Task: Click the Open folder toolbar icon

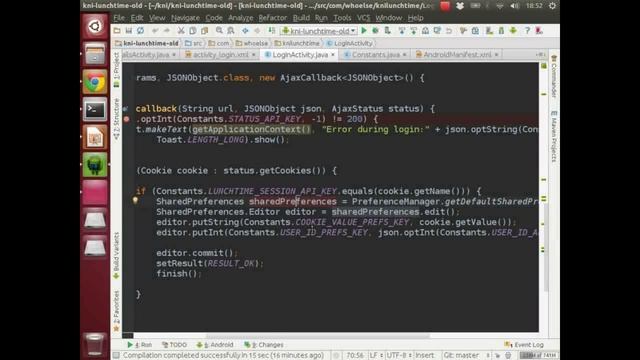Action: (117, 31)
